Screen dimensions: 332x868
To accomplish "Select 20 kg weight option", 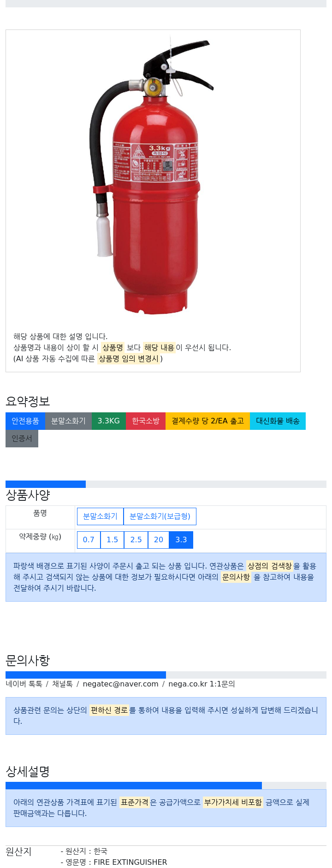I will pyautogui.click(x=159, y=540).
